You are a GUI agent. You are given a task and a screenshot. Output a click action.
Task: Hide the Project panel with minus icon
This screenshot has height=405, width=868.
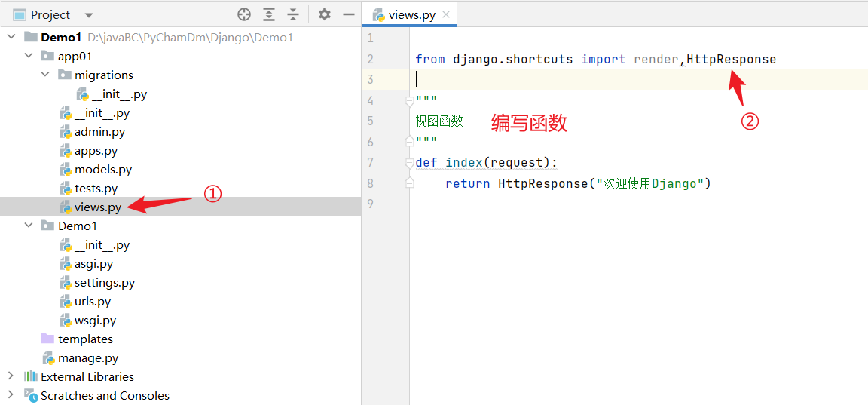point(348,15)
